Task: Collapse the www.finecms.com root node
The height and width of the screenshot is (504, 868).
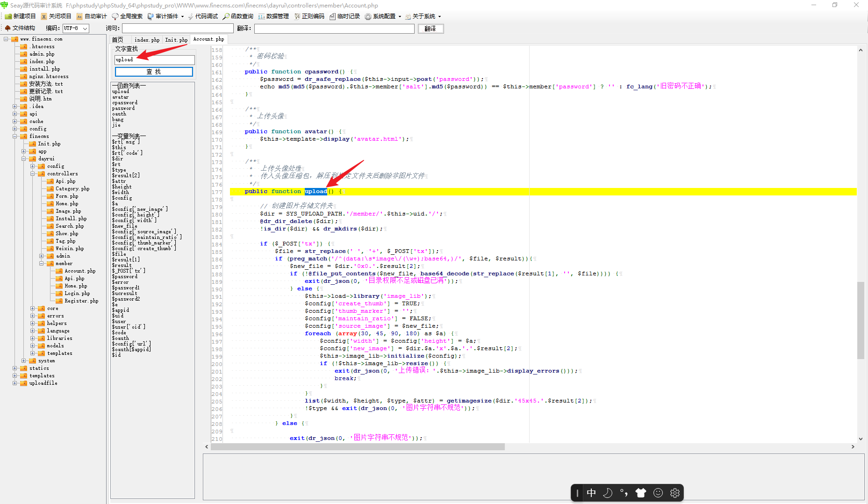Action: (6, 39)
